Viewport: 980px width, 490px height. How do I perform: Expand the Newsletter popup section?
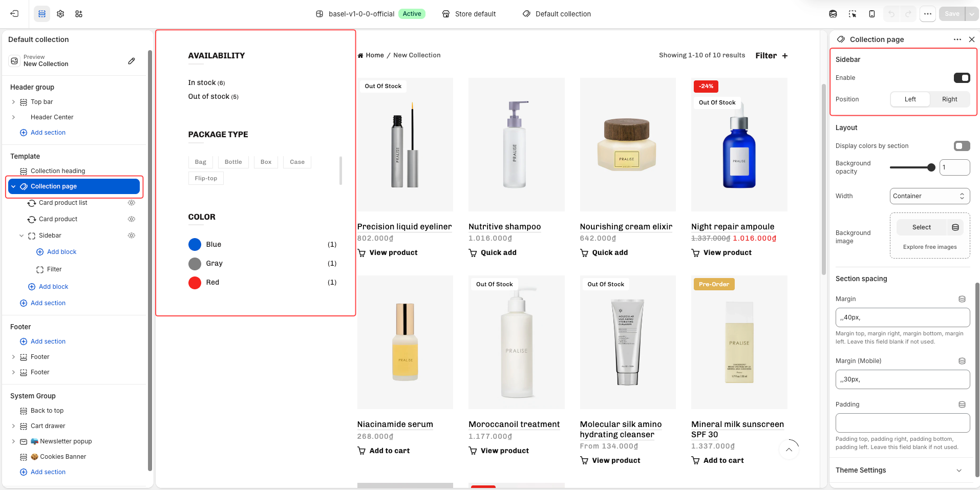tap(13, 441)
